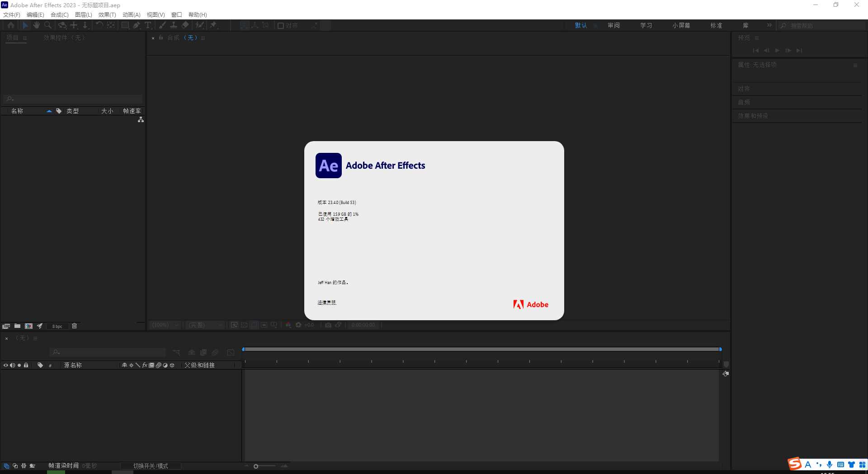Toggle Layer Switches pane at timeline bottom-left

pyautogui.click(x=6, y=466)
